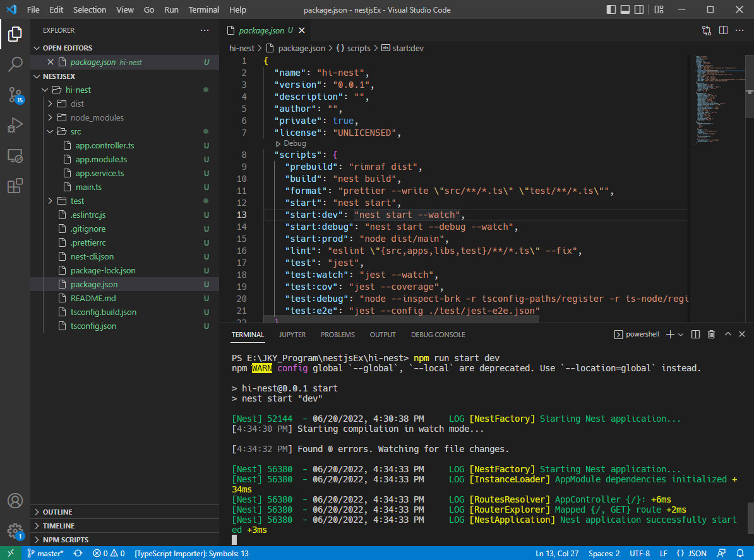The width and height of the screenshot is (754, 560).
Task: Split the editor to the right
Action: [723, 30]
